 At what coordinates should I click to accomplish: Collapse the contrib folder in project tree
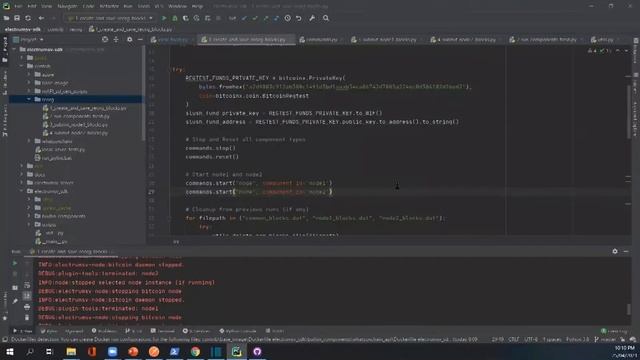point(22,66)
